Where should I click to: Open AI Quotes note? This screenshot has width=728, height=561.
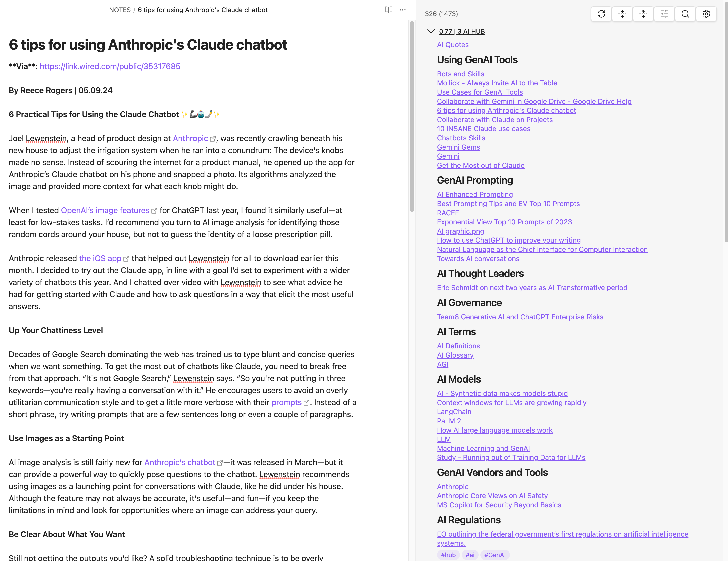point(453,45)
